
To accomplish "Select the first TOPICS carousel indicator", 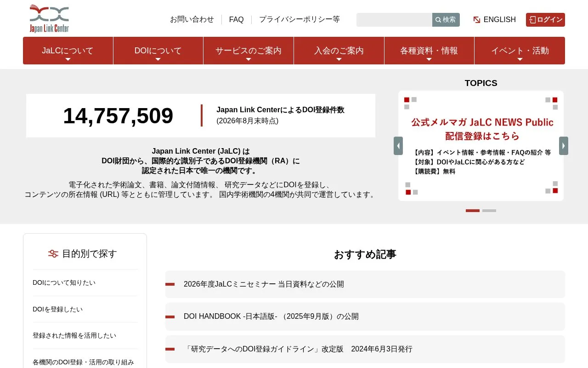I will click(x=473, y=211).
